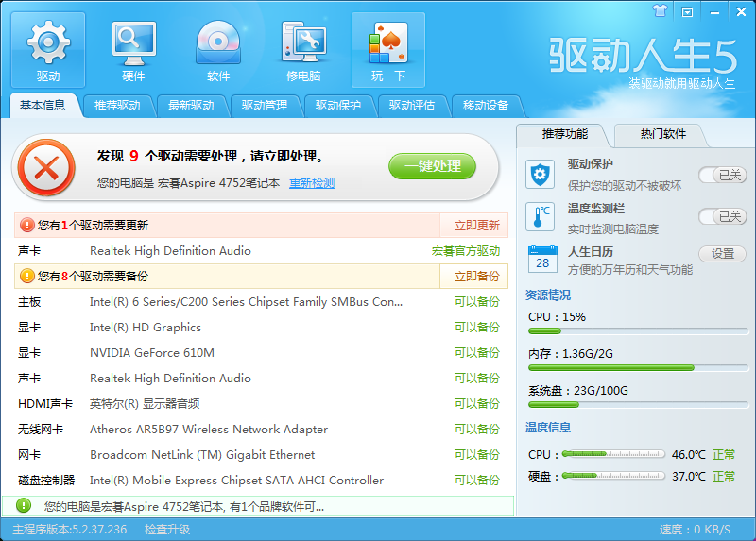Click 立即备份 button
The width and height of the screenshot is (756, 541).
click(x=476, y=277)
